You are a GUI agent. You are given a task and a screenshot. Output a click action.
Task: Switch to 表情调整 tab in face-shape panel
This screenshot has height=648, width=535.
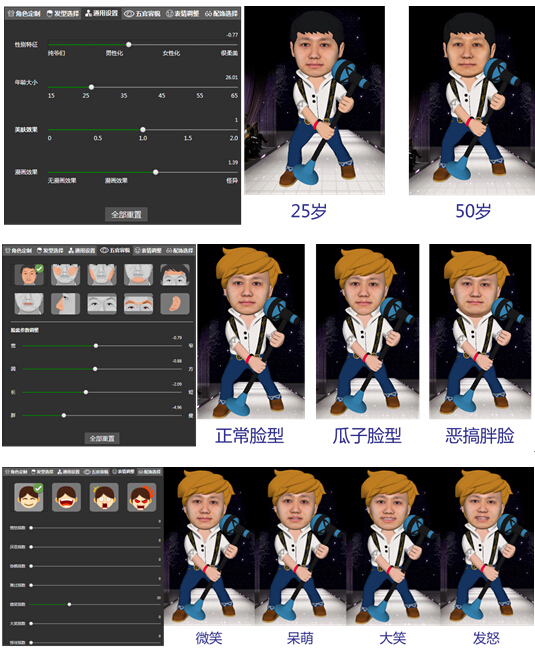coord(148,250)
